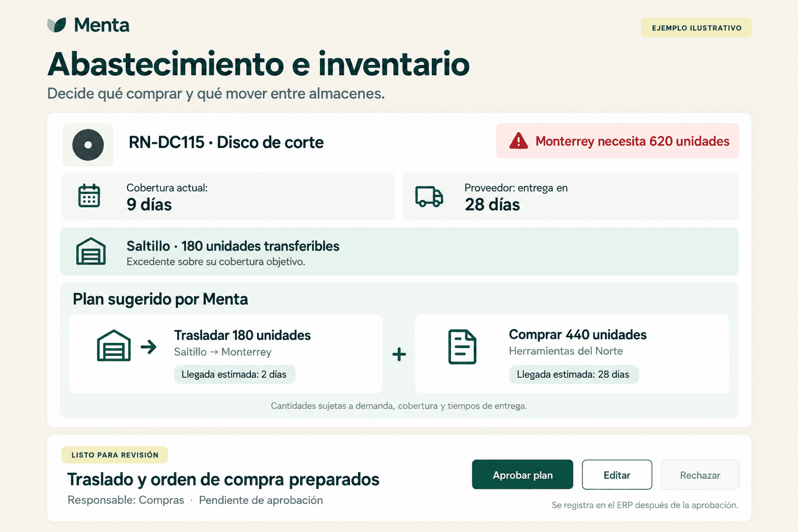This screenshot has width=798, height=532.
Task: Click Trasladar 180 unidades text
Action: (242, 335)
